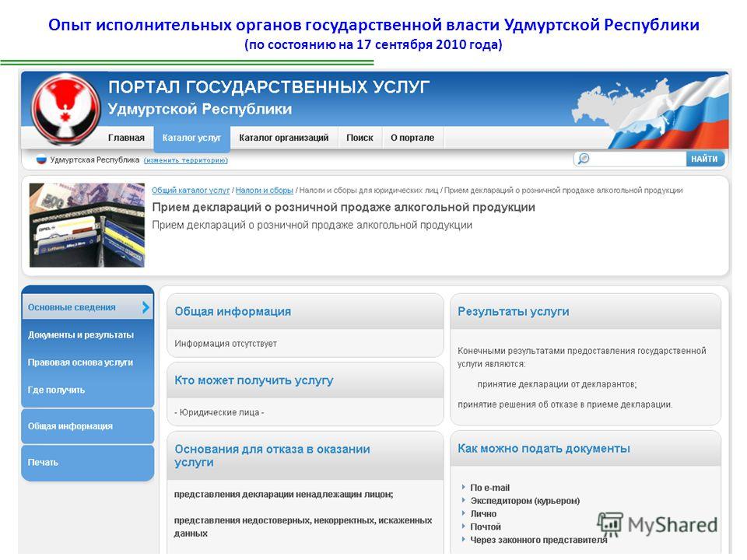This screenshot has width=747, height=560.
Task: Click into the portal search input field
Action: pyautogui.click(x=637, y=159)
